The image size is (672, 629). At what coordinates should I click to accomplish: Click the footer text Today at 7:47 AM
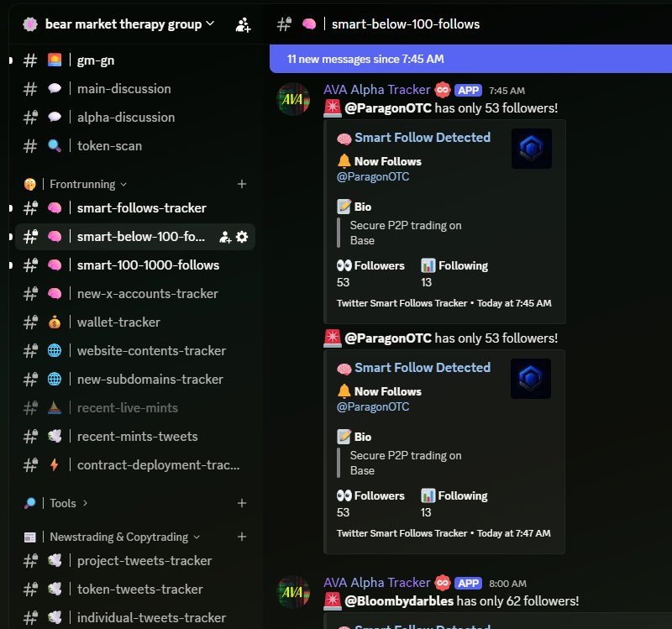pyautogui.click(x=513, y=533)
